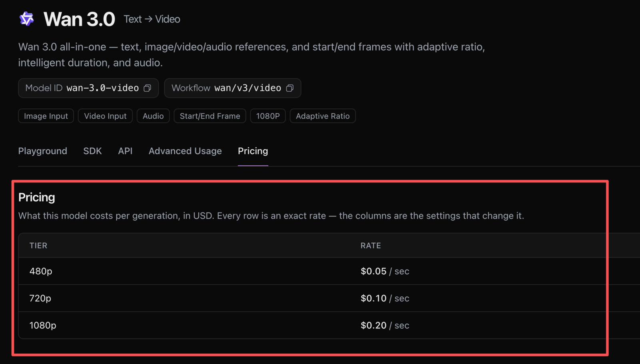
Task: Click the Pricing section heading
Action: point(37,197)
